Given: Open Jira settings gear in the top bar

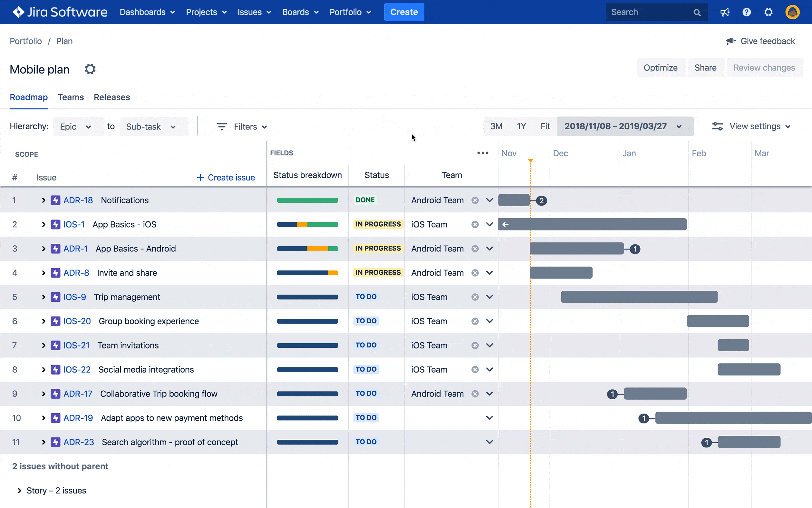Looking at the screenshot, I should coord(768,12).
